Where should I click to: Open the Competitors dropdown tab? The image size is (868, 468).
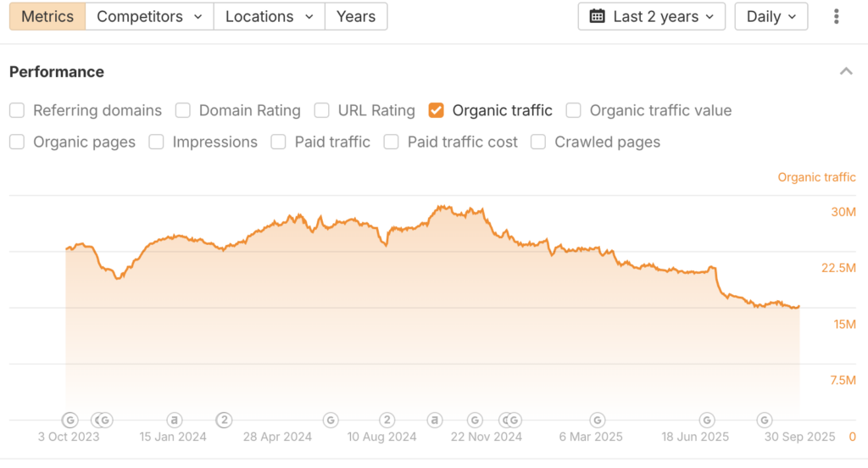149,16
